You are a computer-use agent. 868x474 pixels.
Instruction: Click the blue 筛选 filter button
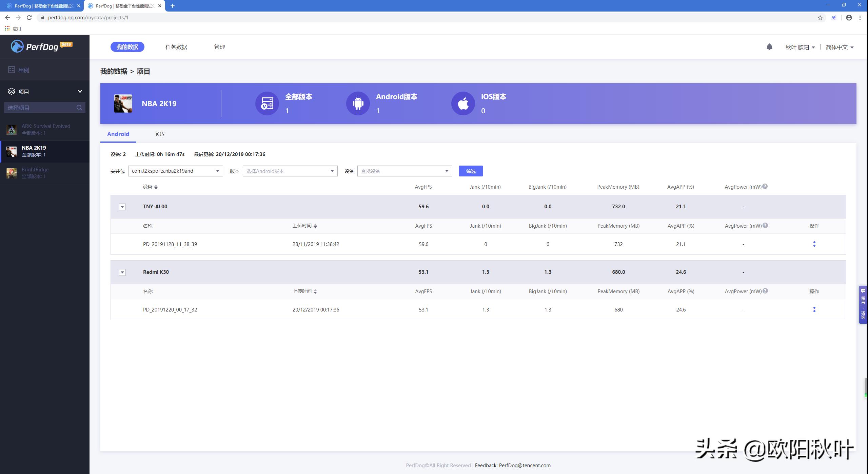pos(471,171)
